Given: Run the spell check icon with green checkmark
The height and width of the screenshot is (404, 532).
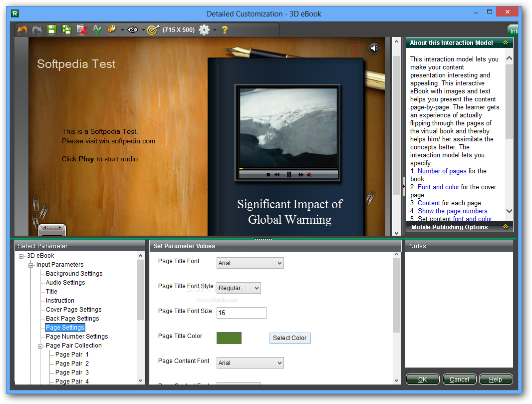Looking at the screenshot, I should (97, 29).
